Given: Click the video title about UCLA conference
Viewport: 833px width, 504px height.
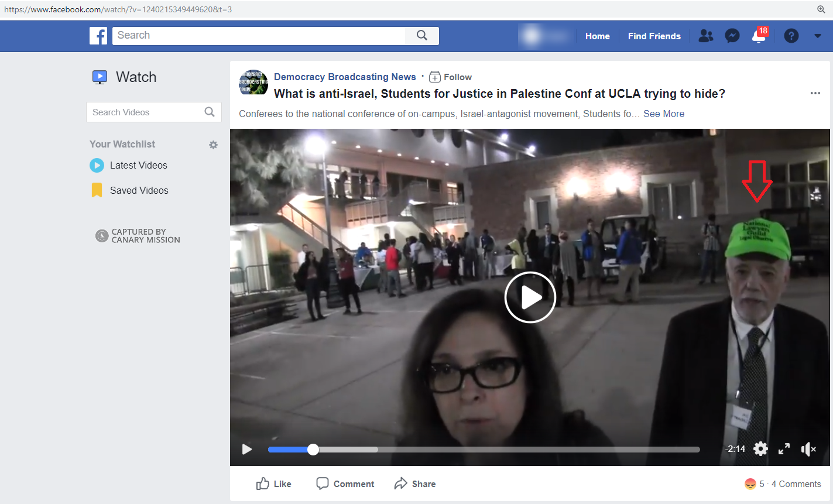Looking at the screenshot, I should [499, 94].
